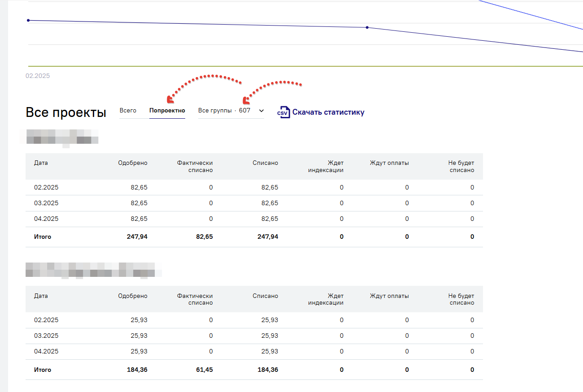Select the 04.2025 date in second table
Image resolution: width=583 pixels, height=392 pixels.
[x=46, y=352]
